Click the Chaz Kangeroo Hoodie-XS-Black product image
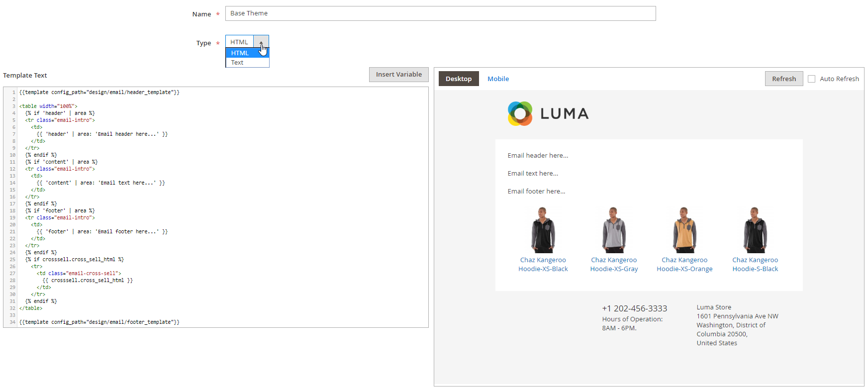868x391 pixels. point(543,230)
